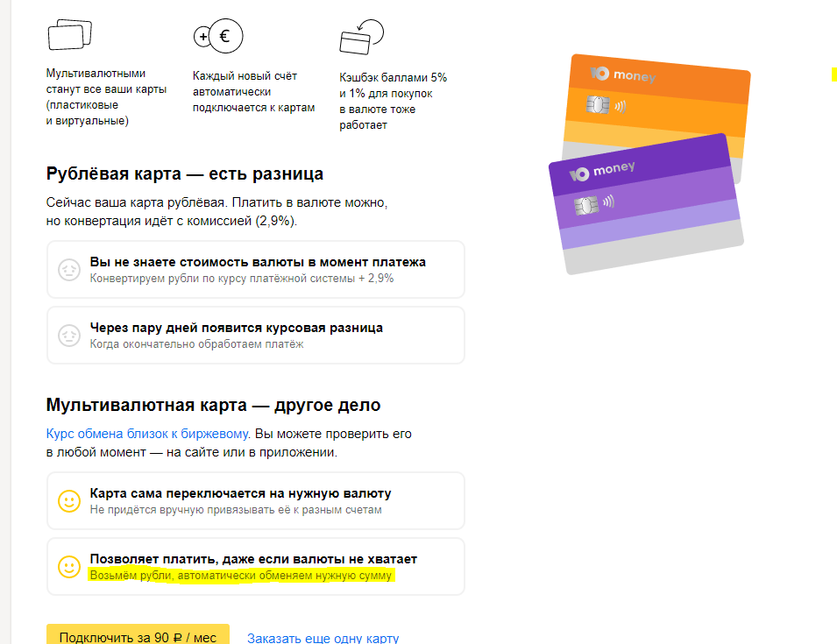Follow the 'Заказать еще одну карту' link

pyautogui.click(x=323, y=638)
